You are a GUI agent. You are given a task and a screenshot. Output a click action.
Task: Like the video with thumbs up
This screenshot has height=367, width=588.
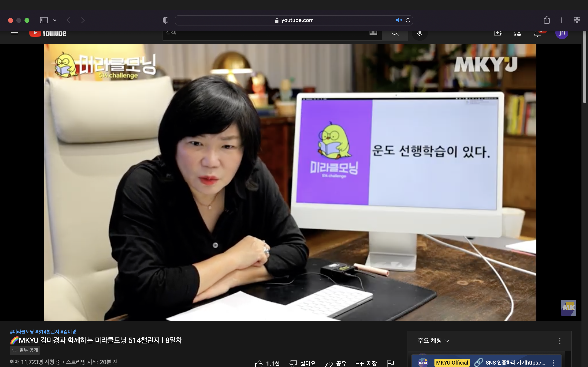[x=259, y=363]
